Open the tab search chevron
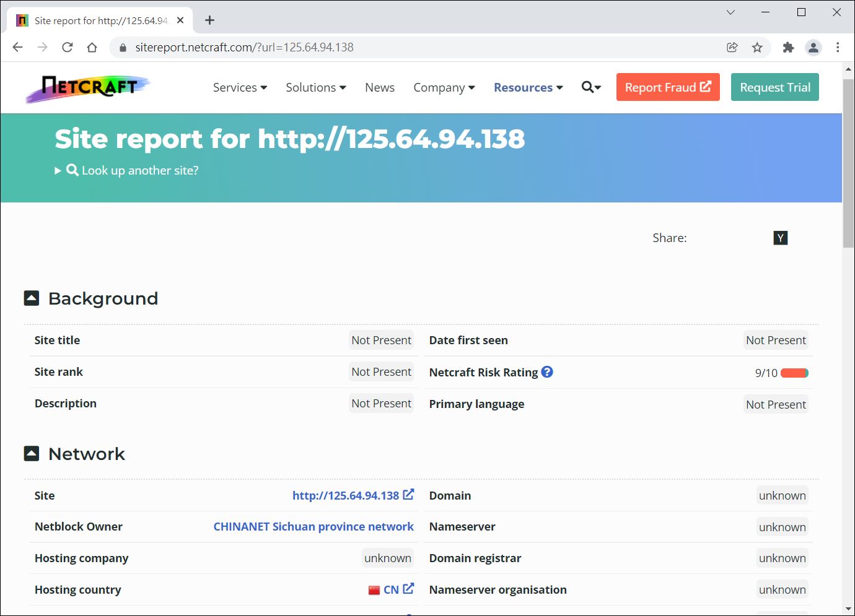 point(730,12)
